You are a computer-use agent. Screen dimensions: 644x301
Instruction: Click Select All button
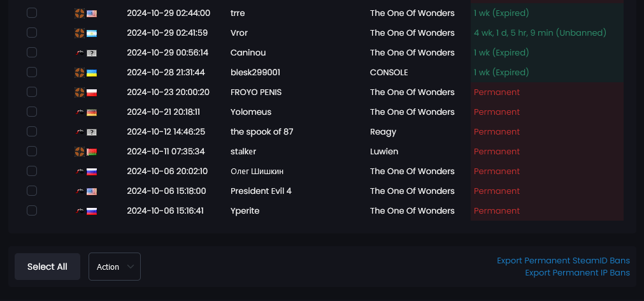tap(47, 267)
